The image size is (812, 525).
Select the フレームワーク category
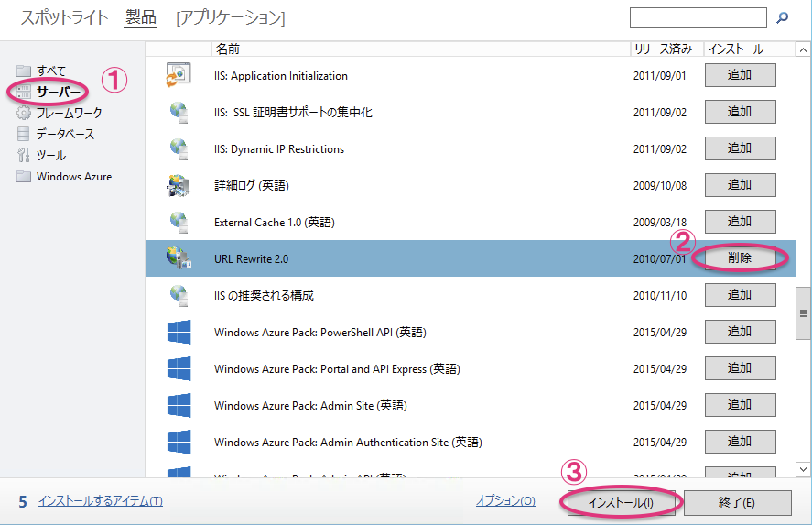click(x=69, y=113)
